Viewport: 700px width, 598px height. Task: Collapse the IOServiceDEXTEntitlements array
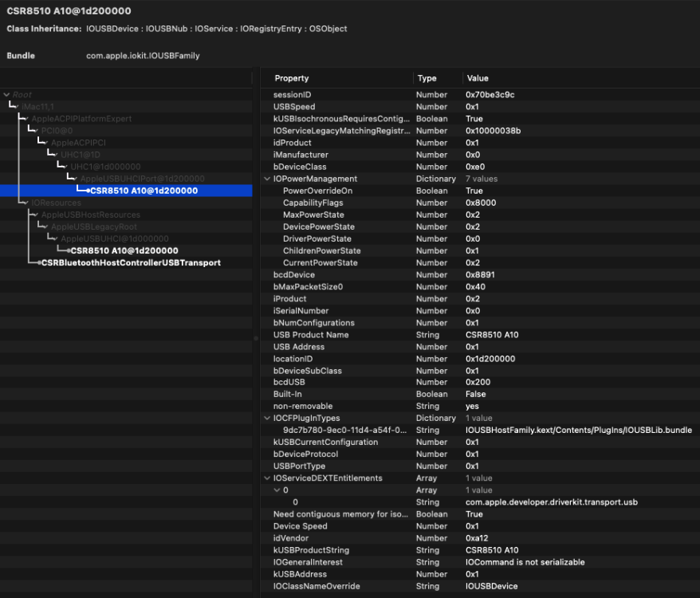click(267, 478)
